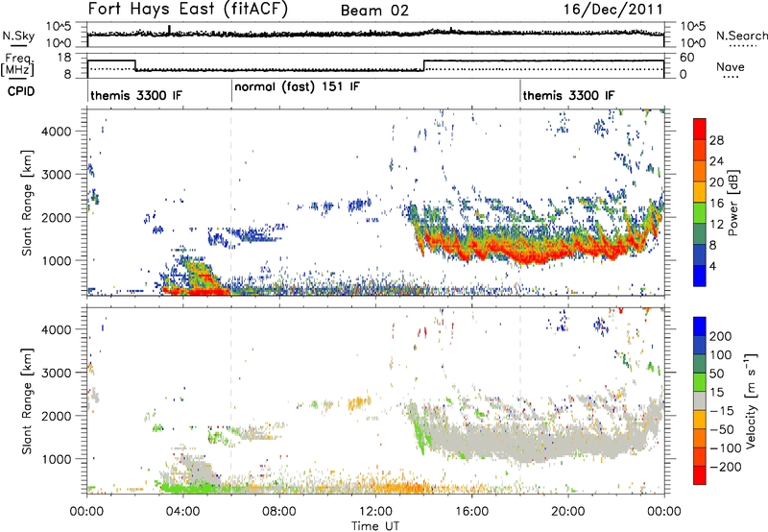Click the '4000' tick on power panel
This screenshot has height=532, width=768.
pyautogui.click(x=56, y=132)
